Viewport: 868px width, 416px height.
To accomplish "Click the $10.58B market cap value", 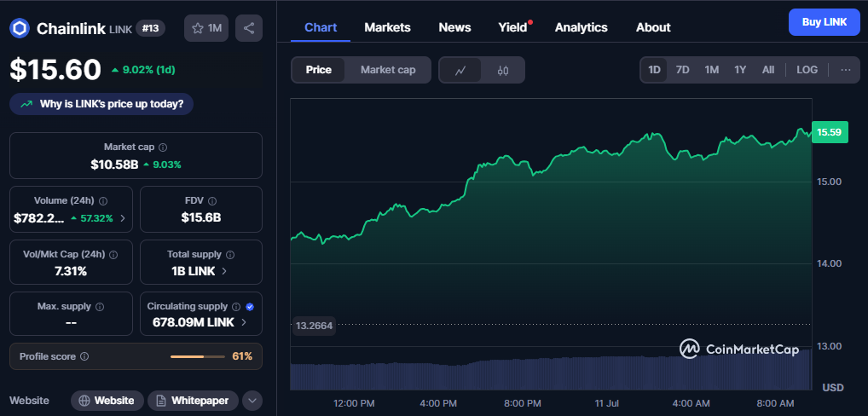I will pos(114,165).
